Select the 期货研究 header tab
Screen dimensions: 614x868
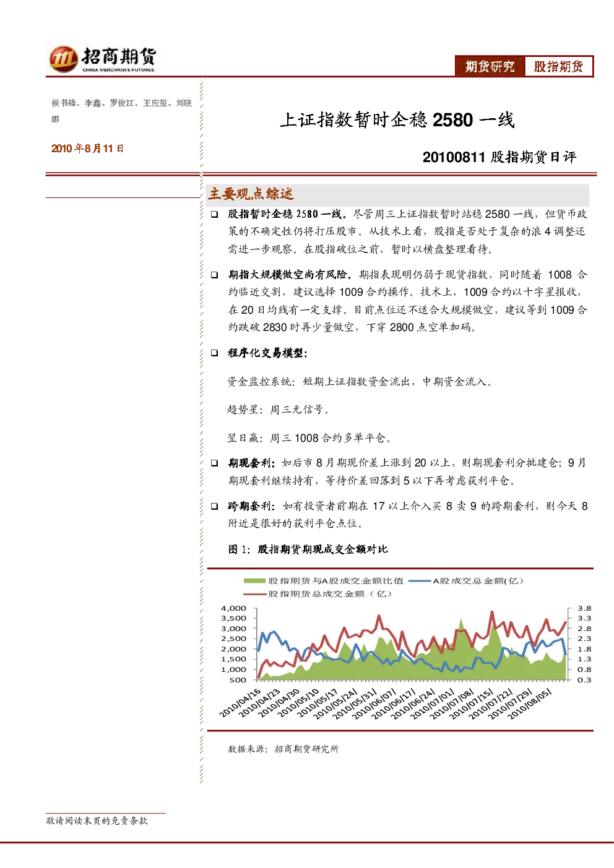(490, 66)
